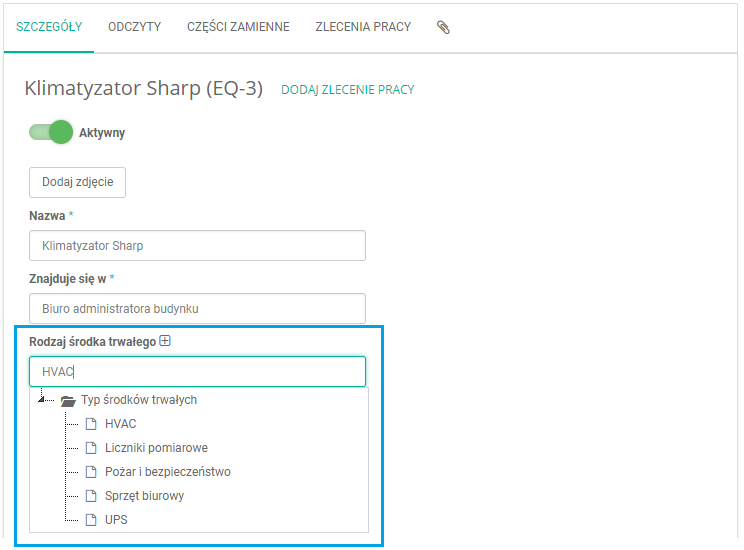Click the Klimatyzator Sharp (EQ-3) heading
Screen dimensions: 744x550
tap(143, 89)
